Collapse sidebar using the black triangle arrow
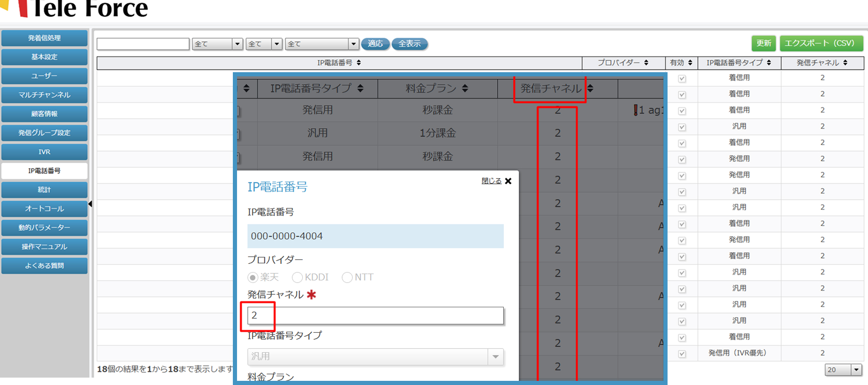 (x=90, y=204)
